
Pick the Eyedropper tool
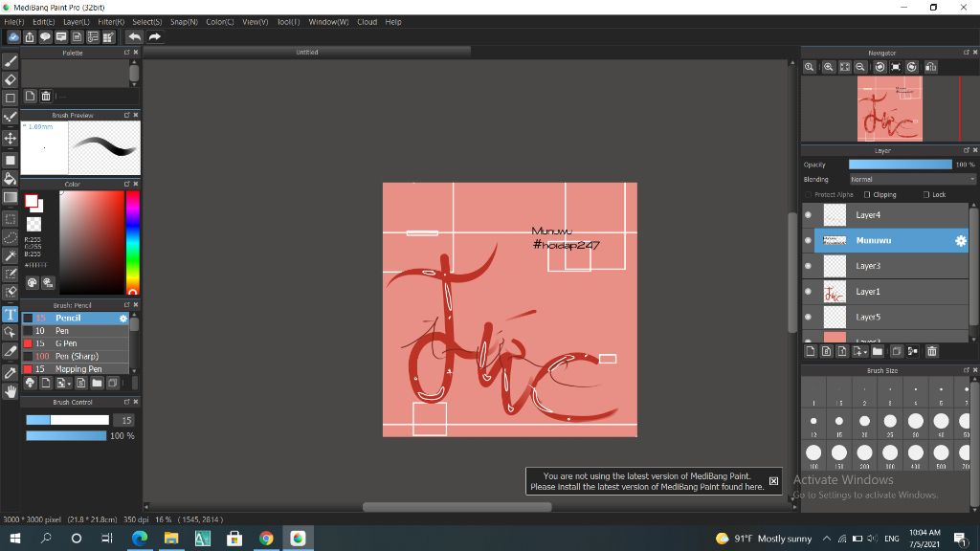[x=10, y=373]
